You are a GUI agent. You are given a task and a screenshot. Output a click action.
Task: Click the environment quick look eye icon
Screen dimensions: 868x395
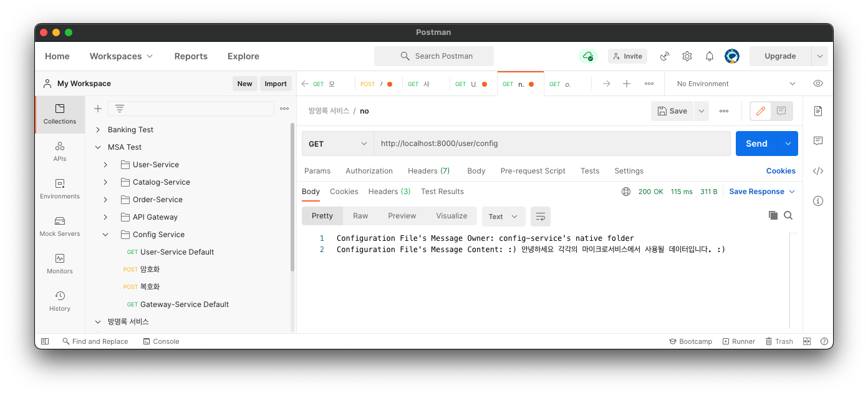click(818, 84)
